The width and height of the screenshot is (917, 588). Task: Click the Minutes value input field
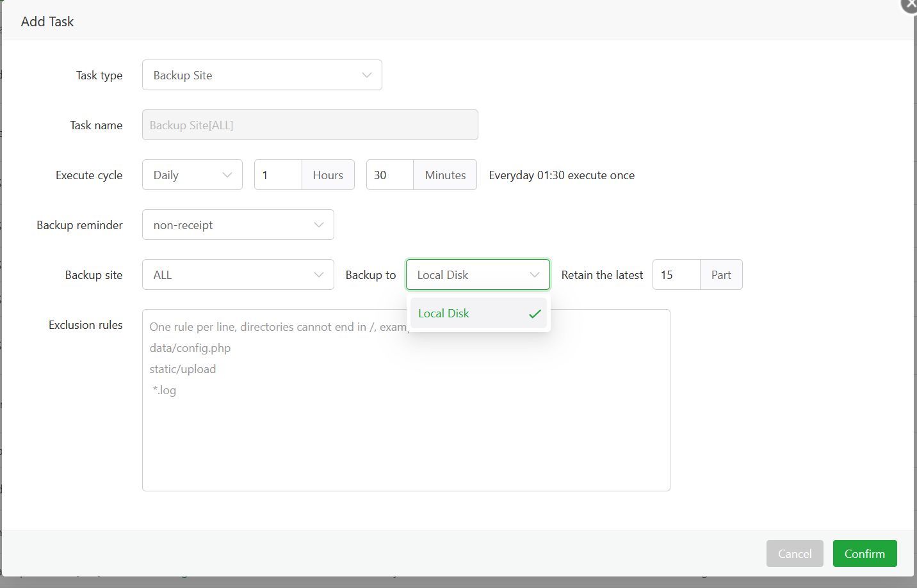tap(390, 175)
